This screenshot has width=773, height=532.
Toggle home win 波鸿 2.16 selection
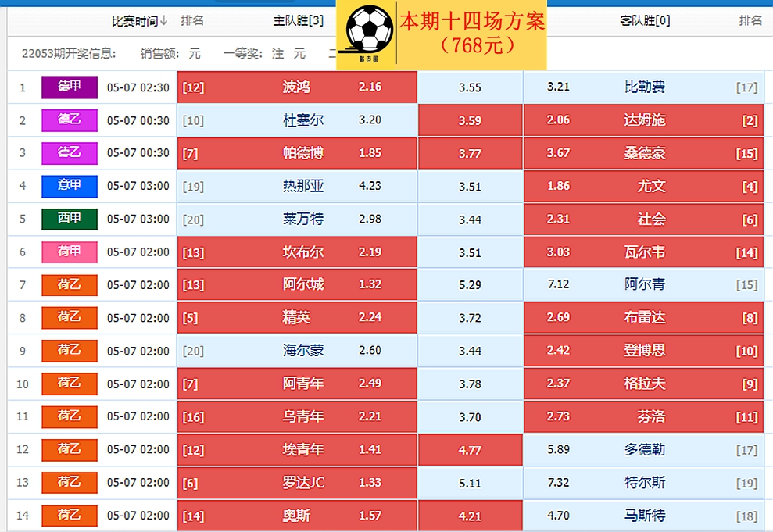[x=297, y=87]
